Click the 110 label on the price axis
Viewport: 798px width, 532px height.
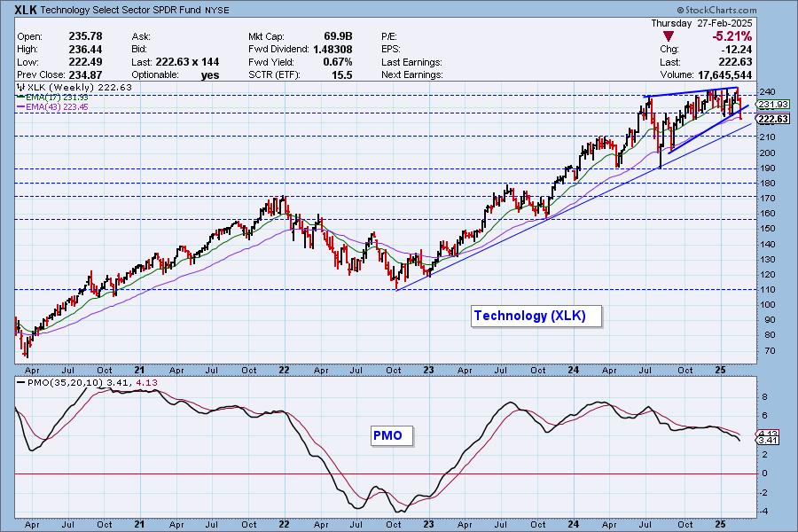tap(767, 290)
